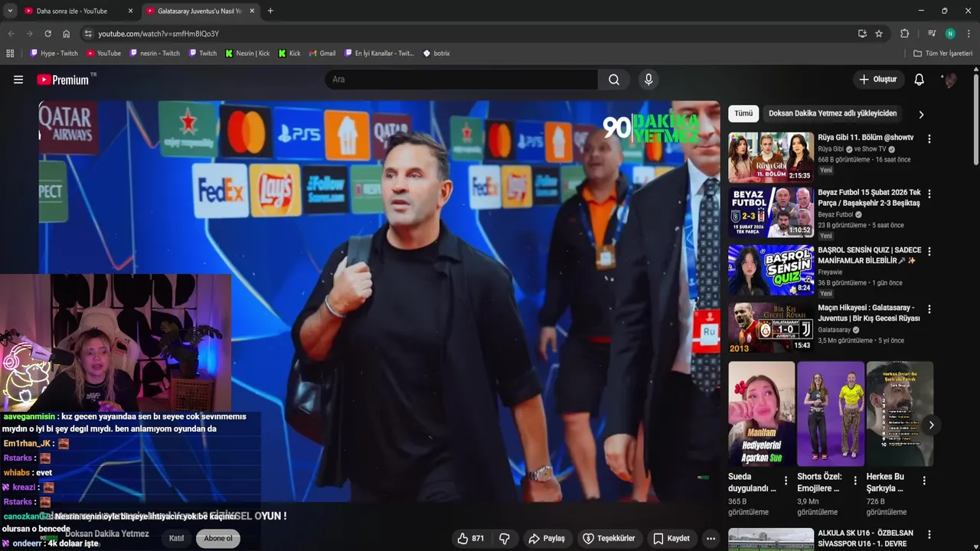Screen dimensions: 980x551
Task: Open Chrome three-dot menu
Action: point(969,34)
